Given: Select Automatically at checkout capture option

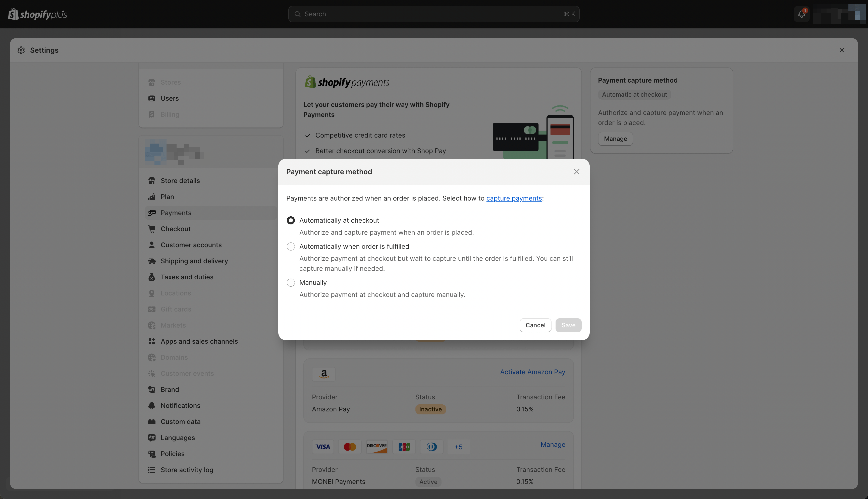Looking at the screenshot, I should point(291,220).
